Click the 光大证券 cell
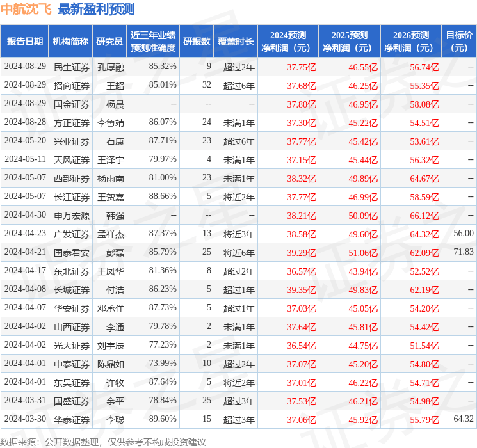This screenshot has width=477, height=448. (x=72, y=346)
